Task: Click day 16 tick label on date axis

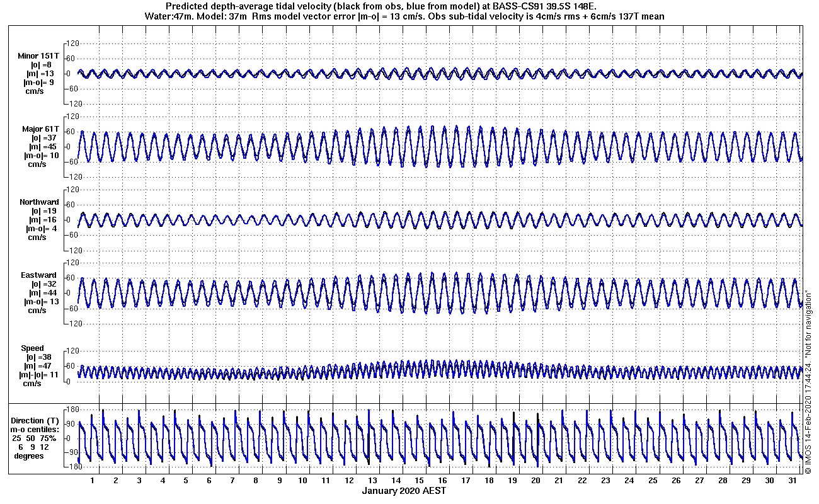Action: tap(442, 481)
